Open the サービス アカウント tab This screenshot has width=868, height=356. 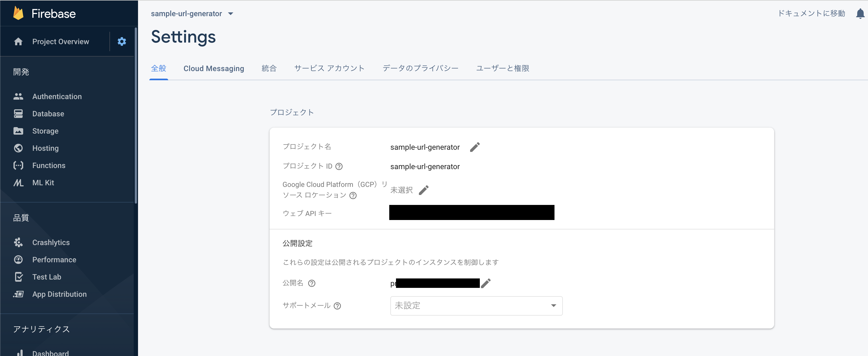coord(329,68)
